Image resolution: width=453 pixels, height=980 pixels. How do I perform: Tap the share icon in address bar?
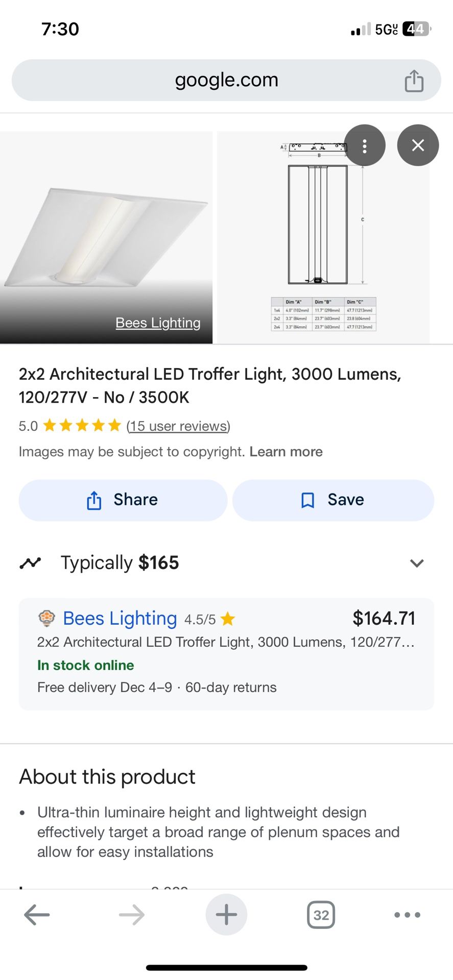pos(414,81)
